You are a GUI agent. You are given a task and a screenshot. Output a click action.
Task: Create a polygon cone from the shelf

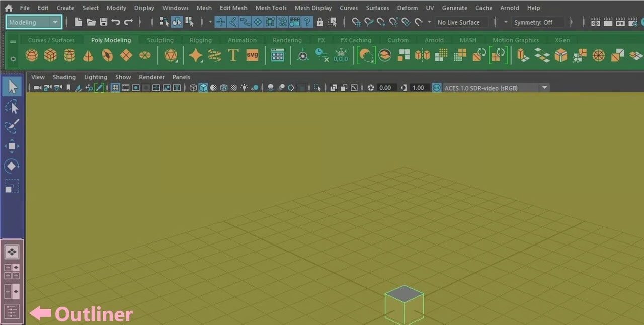pos(88,55)
